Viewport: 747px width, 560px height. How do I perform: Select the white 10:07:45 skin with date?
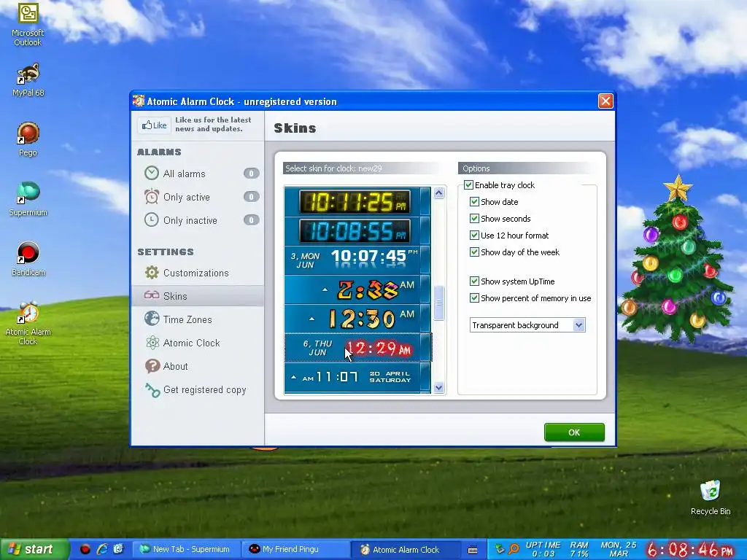pos(357,260)
